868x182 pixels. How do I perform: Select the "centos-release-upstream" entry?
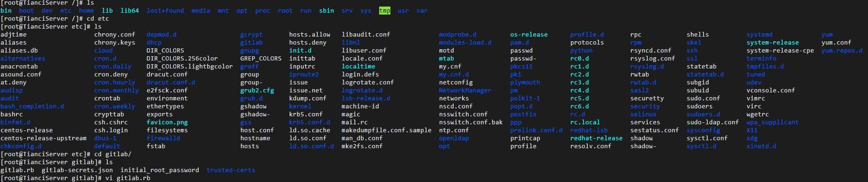pos(44,138)
